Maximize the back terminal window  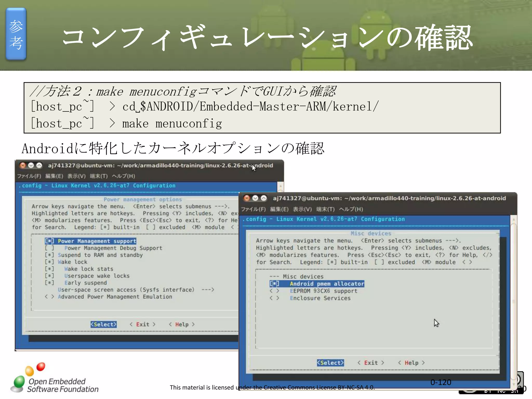pos(39,165)
